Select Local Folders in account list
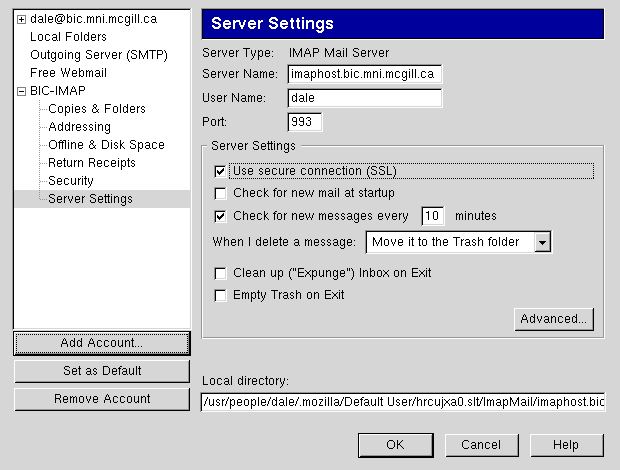This screenshot has width=620, height=470. [x=68, y=37]
